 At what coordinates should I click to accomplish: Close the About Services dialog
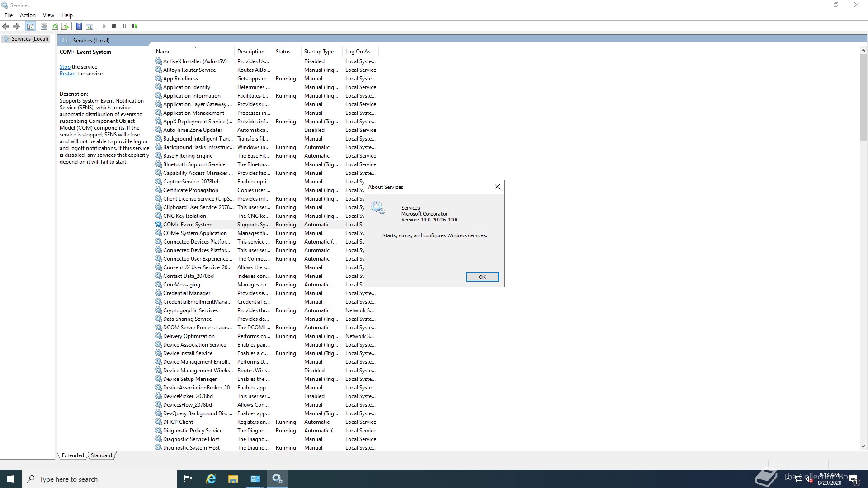pyautogui.click(x=497, y=187)
